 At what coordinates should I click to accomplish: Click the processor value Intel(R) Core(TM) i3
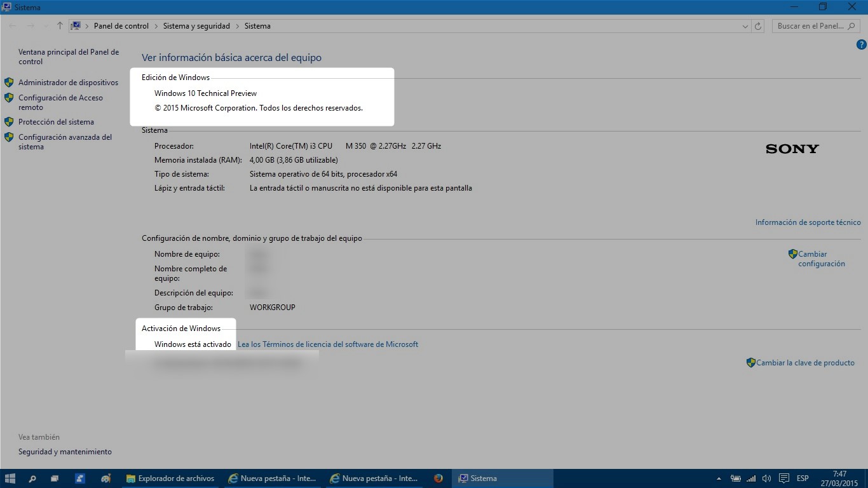tap(345, 146)
